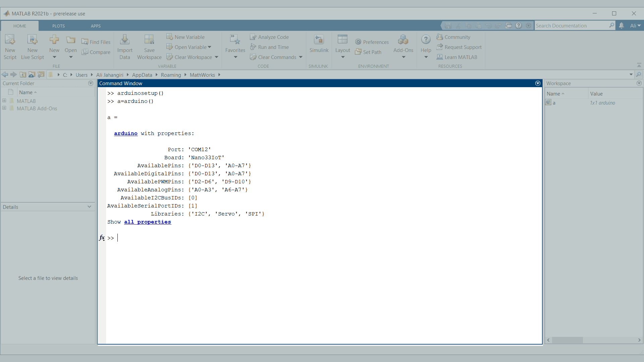The image size is (644, 362).
Task: Open Preferences gear icon
Action: click(358, 42)
